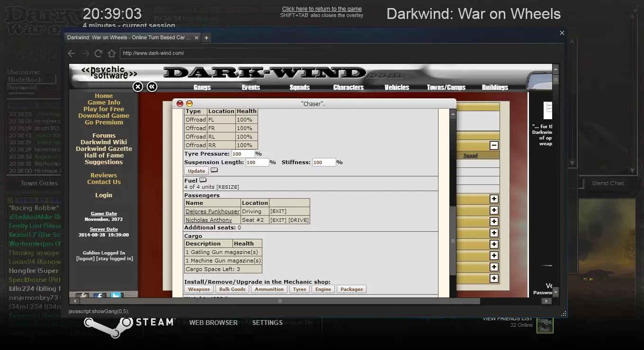This screenshot has height=350, width=644.
Task: Open the help bubble next to Fuel
Action: click(x=203, y=180)
